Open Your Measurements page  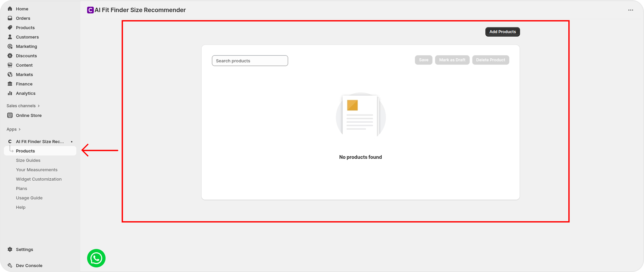[37, 170]
